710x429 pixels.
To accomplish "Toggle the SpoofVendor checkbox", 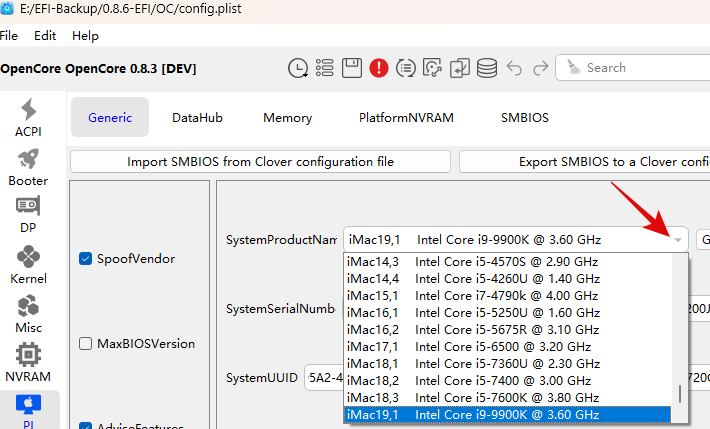I will point(86,259).
